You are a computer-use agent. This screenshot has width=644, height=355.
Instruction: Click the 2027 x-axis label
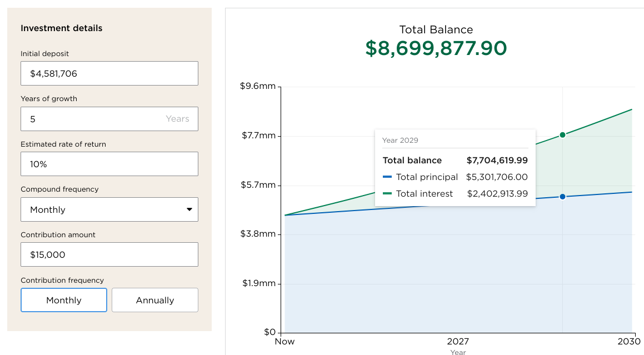tap(458, 342)
